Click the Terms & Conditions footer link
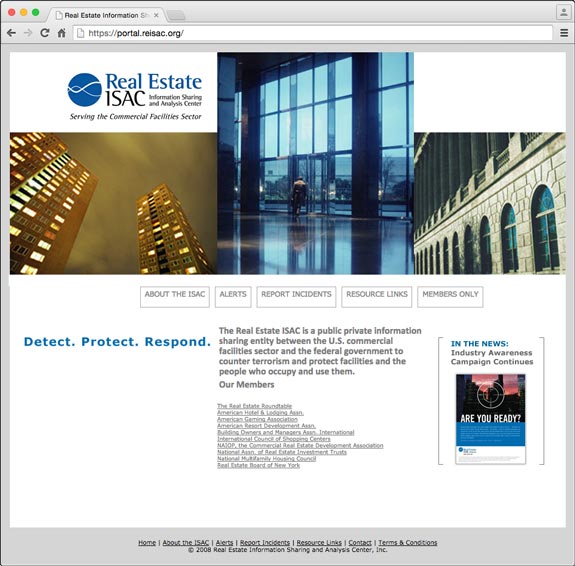Image resolution: width=575 pixels, height=566 pixels. tap(407, 542)
